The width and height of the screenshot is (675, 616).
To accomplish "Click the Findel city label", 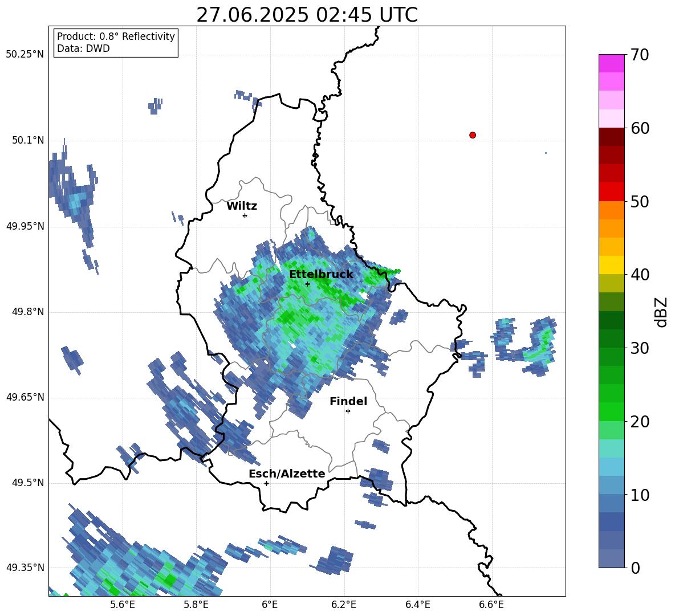I will (348, 401).
